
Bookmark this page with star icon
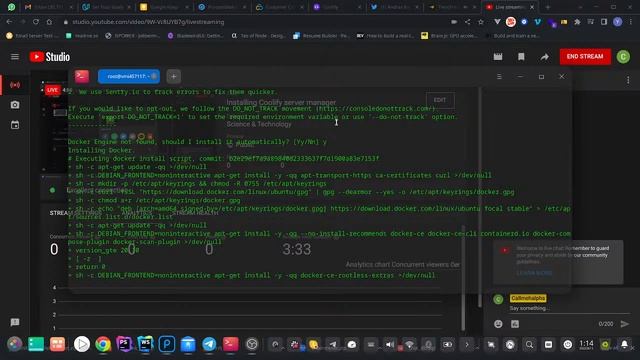click(481, 22)
